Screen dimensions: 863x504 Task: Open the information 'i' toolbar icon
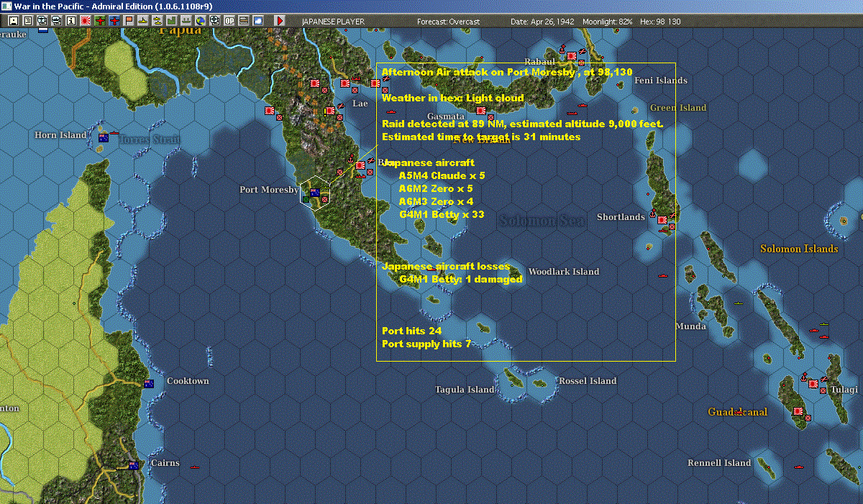point(70,21)
